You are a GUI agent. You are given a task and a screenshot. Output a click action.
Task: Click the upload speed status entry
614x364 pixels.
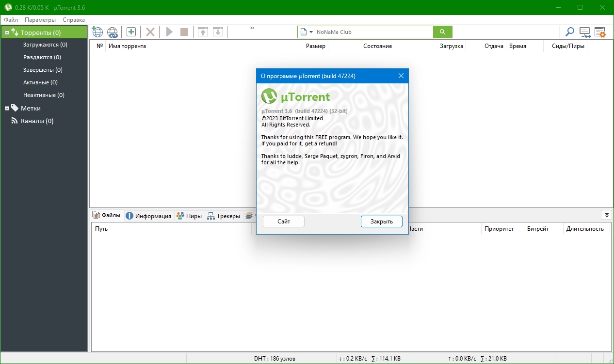477,359
